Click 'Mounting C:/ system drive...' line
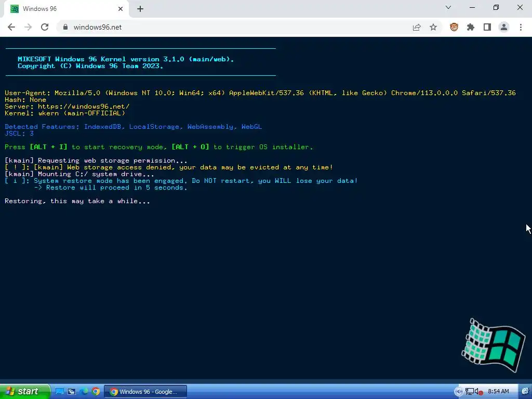532x399 pixels. coord(79,174)
